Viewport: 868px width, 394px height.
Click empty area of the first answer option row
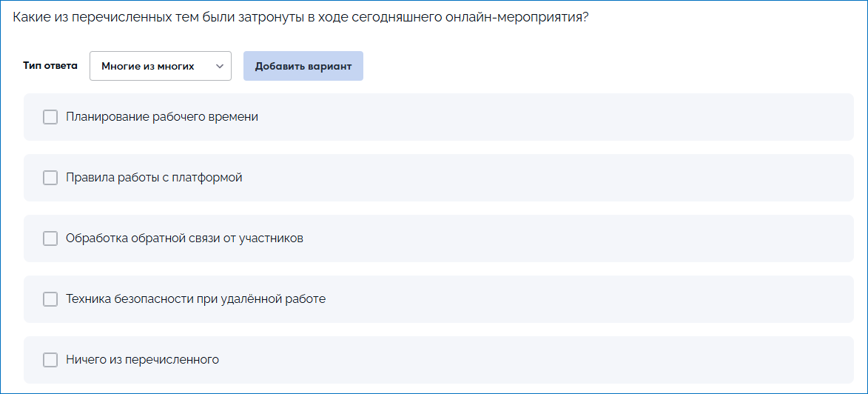[555, 117]
